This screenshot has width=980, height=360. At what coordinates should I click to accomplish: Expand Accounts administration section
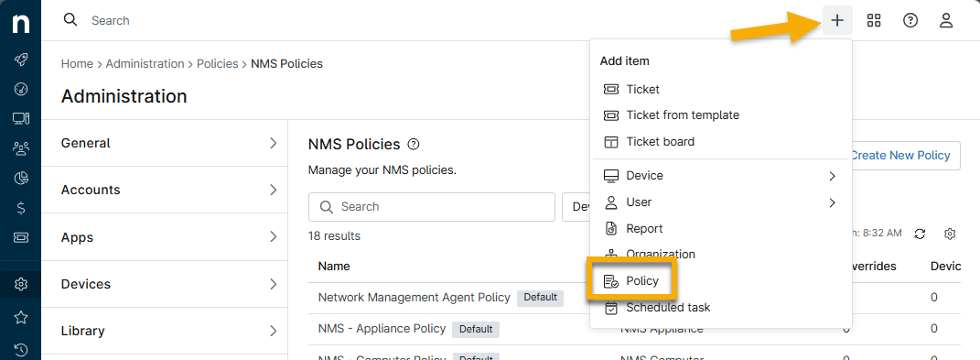pyautogui.click(x=165, y=190)
